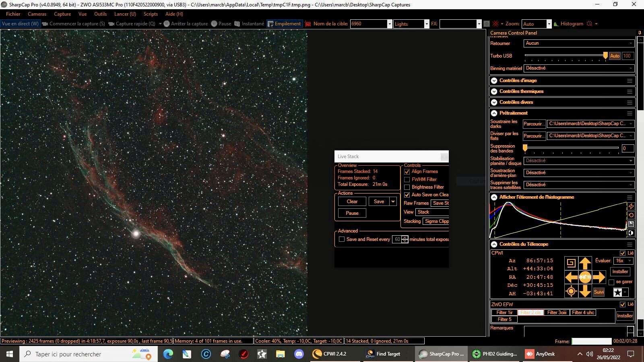The width and height of the screenshot is (644, 362).
Task: Toggle the CPWI Lié checkbox
Action: tap(623, 253)
